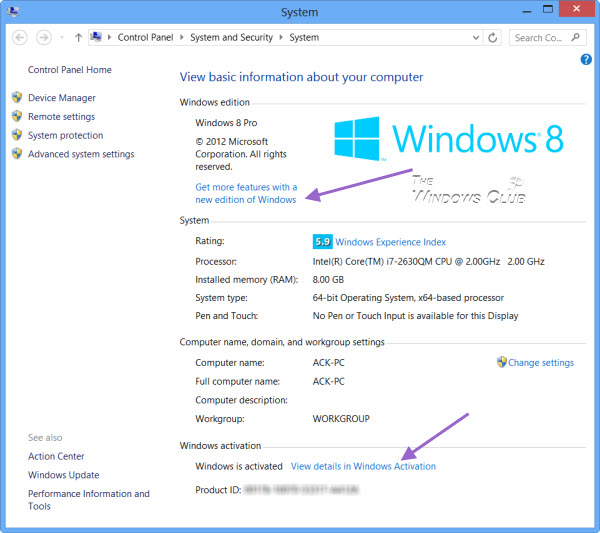This screenshot has height=533, width=600.
Task: Open Action Center under See also
Action: pos(56,456)
